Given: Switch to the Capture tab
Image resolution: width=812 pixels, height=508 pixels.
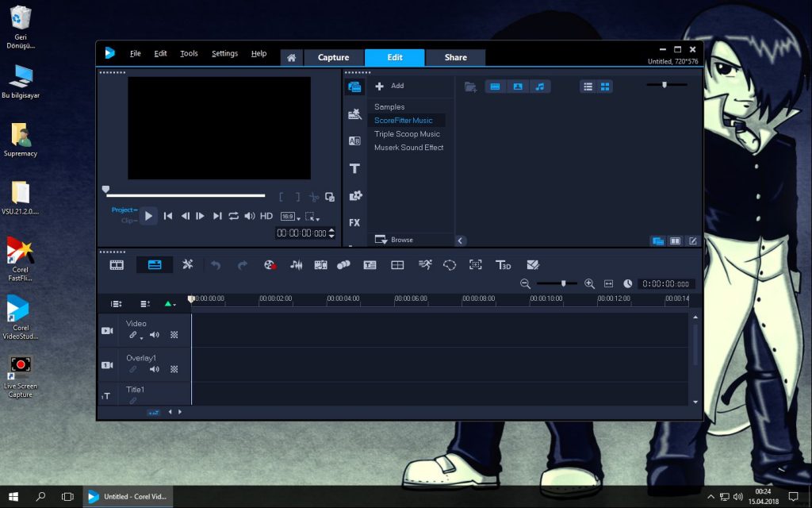Looking at the screenshot, I should tap(334, 57).
